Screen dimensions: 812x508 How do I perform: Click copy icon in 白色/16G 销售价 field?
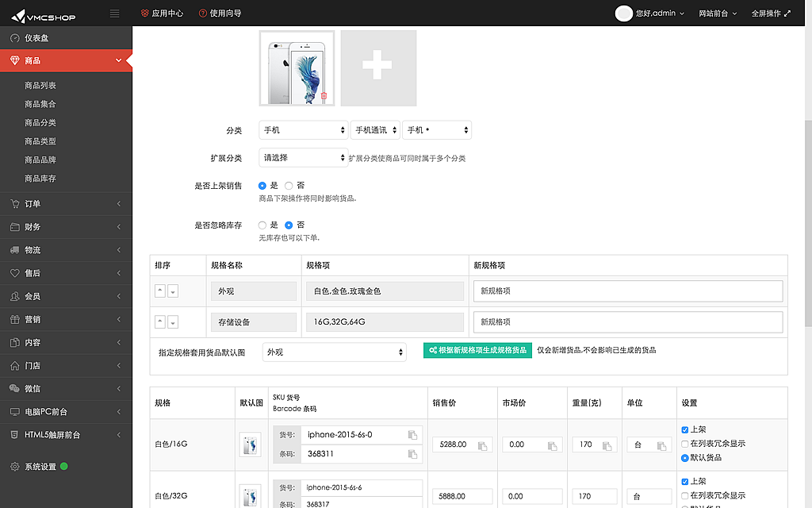click(x=482, y=445)
